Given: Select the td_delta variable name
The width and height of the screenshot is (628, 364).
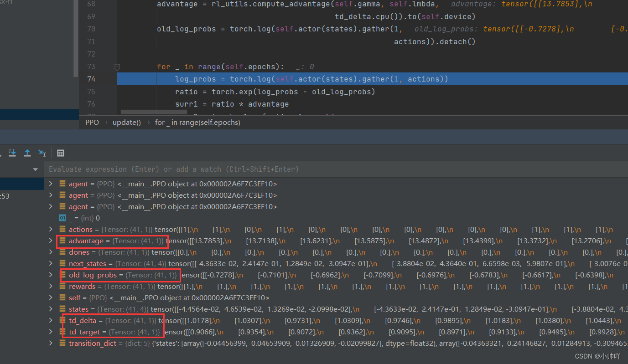Looking at the screenshot, I should pyautogui.click(x=83, y=320).
